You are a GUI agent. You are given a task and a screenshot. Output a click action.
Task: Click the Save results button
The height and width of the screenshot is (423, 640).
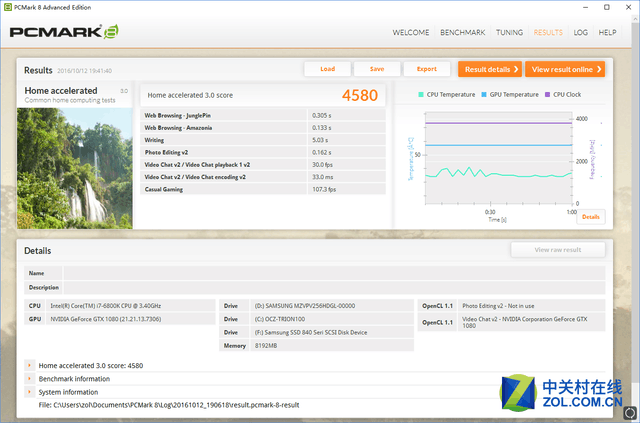tap(377, 69)
